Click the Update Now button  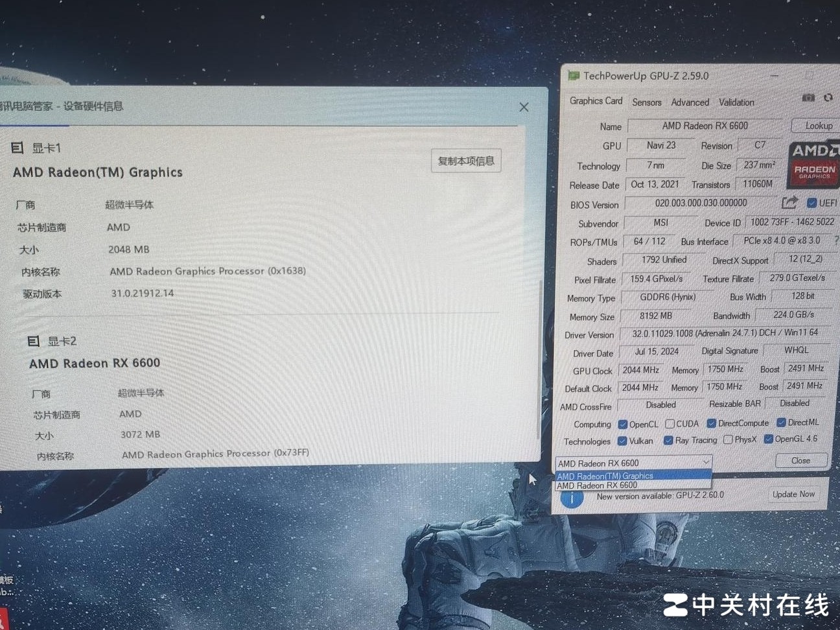(793, 495)
